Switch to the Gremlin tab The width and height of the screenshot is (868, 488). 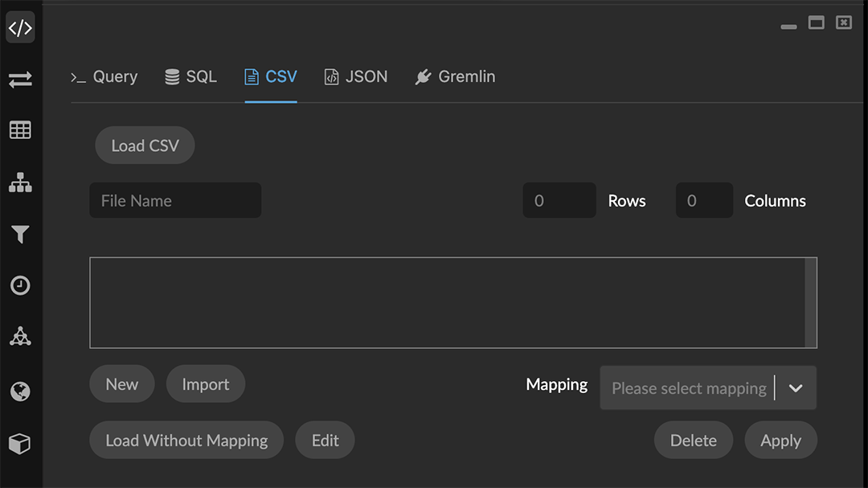point(455,77)
